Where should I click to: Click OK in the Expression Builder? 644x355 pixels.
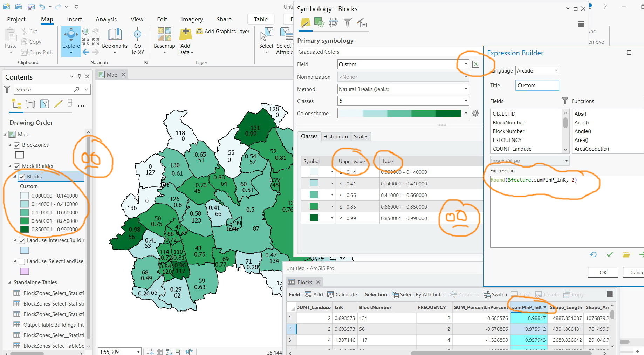(x=603, y=272)
